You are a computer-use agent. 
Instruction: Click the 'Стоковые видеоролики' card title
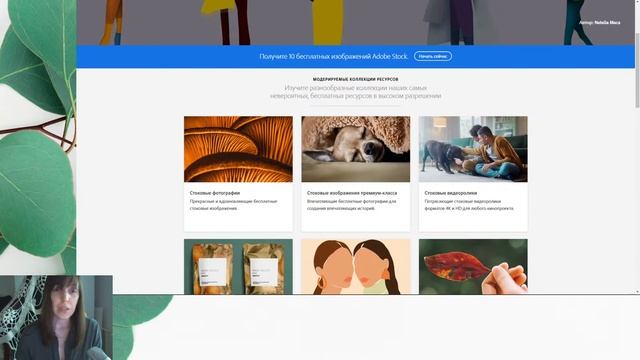[451, 193]
